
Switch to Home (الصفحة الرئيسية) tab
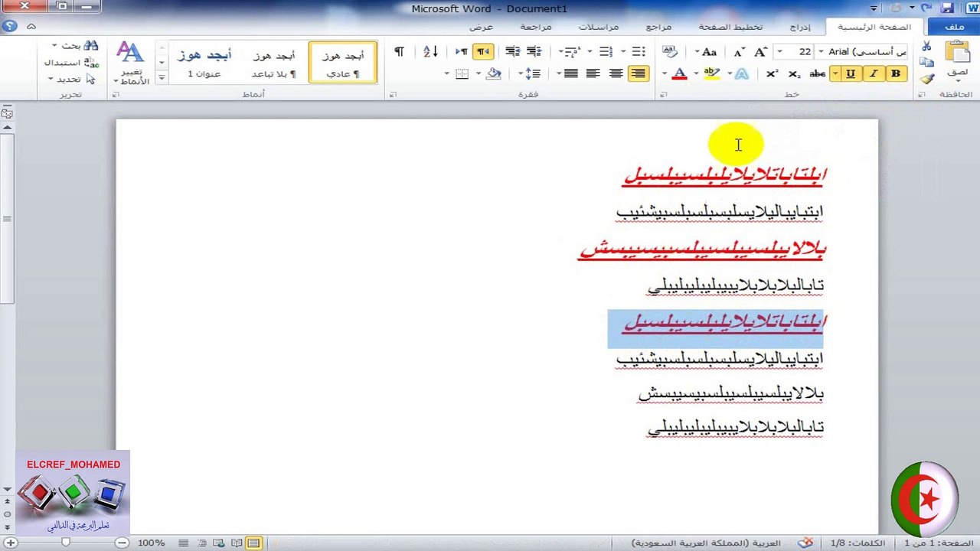pos(874,27)
